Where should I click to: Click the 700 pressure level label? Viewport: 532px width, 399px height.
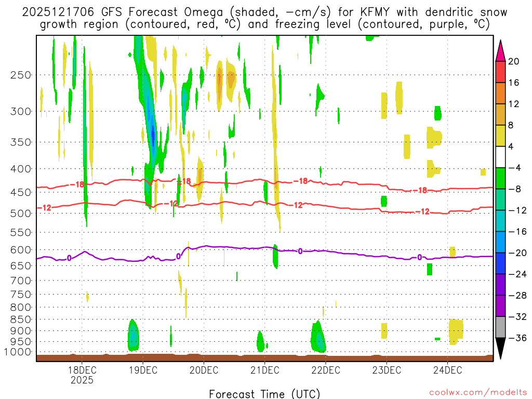click(x=20, y=281)
